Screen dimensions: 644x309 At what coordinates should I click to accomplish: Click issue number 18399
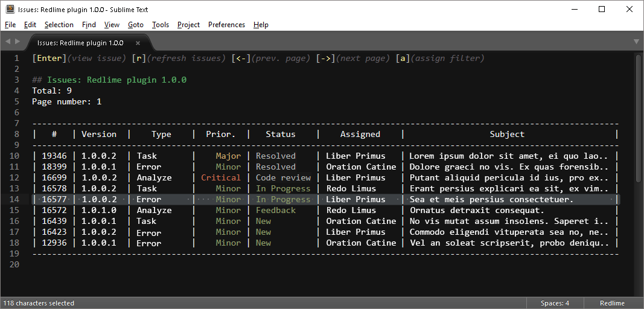click(54, 167)
